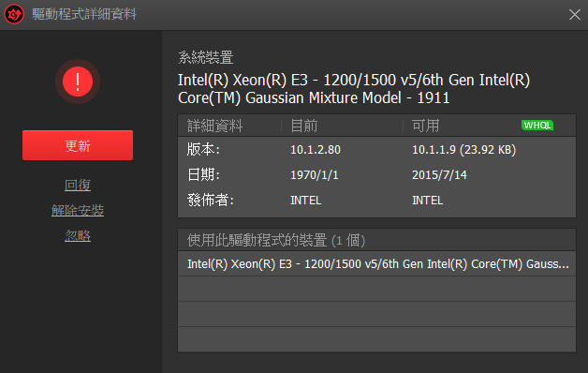Click the 回復 rollback link
This screenshot has height=373, width=588.
pos(78,185)
